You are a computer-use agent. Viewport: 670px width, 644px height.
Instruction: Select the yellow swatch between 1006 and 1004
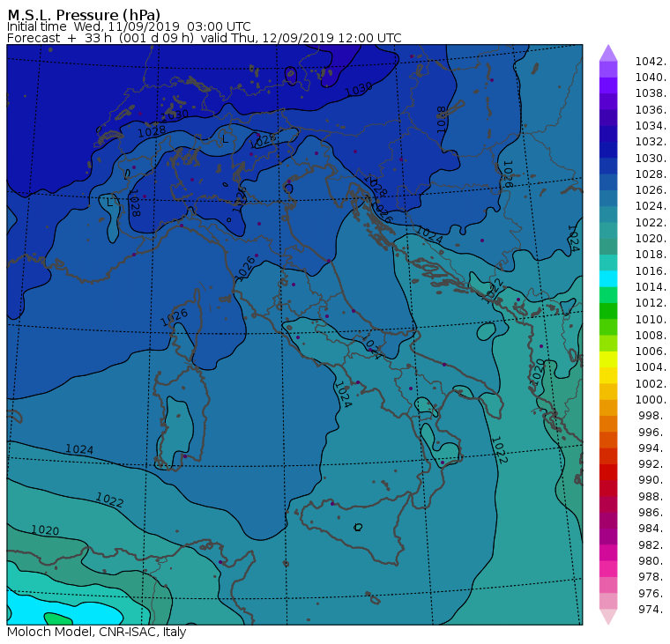coord(608,359)
